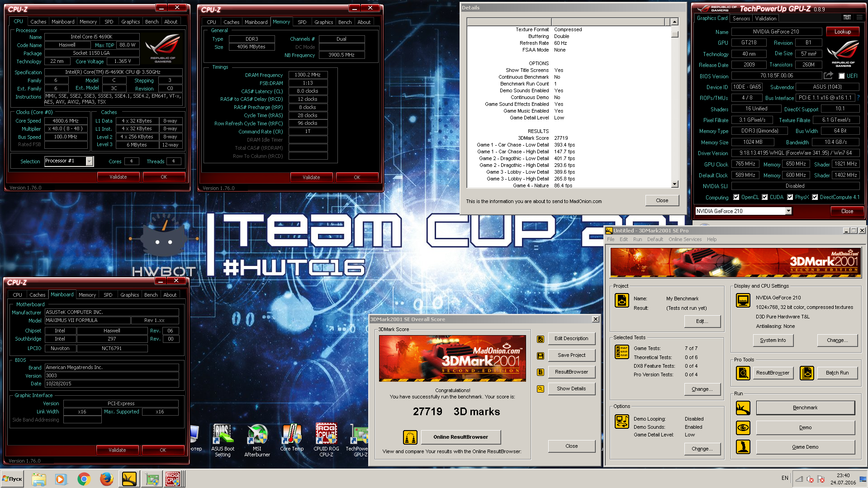Open the NVIDIA GeForce 210 GPU dropdown
The image size is (868, 488).
pos(788,211)
